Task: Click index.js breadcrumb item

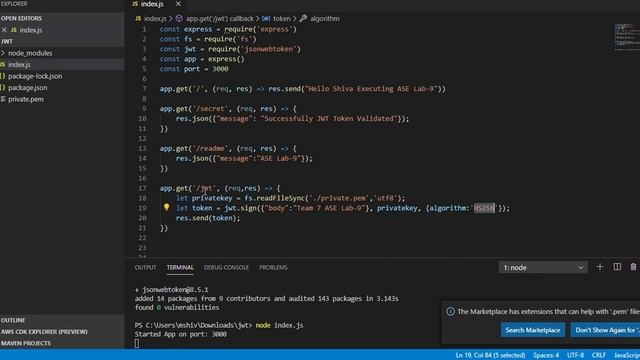Action: (155, 19)
